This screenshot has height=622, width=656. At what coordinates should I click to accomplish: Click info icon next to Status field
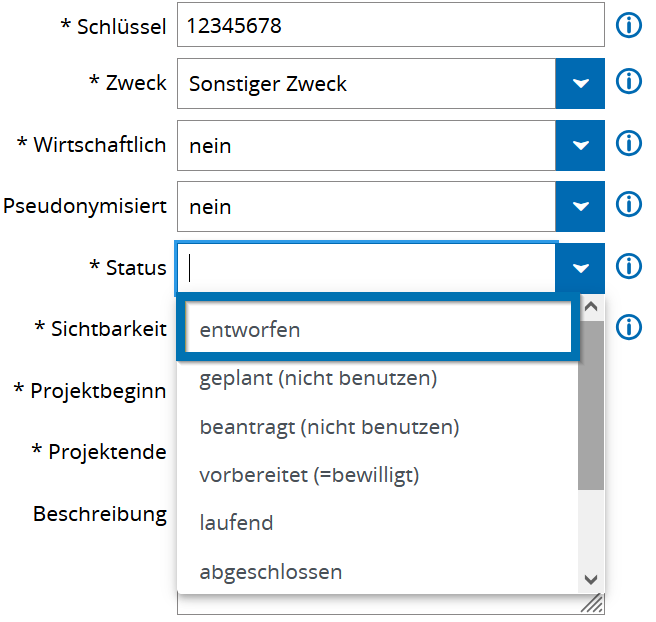click(x=628, y=266)
